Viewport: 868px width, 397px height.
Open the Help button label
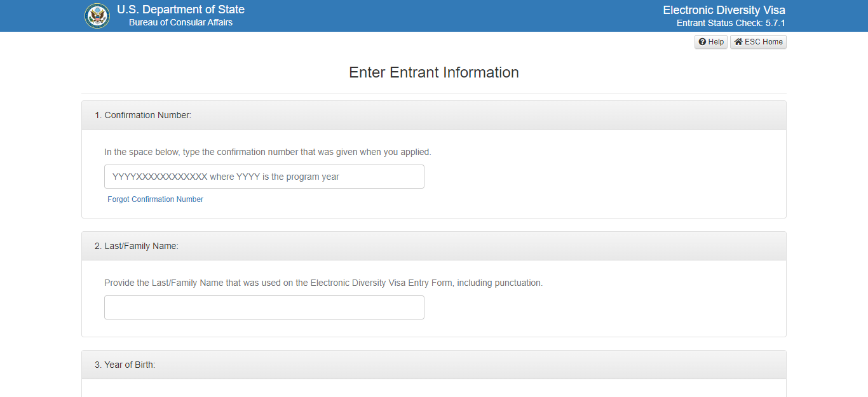tap(716, 42)
